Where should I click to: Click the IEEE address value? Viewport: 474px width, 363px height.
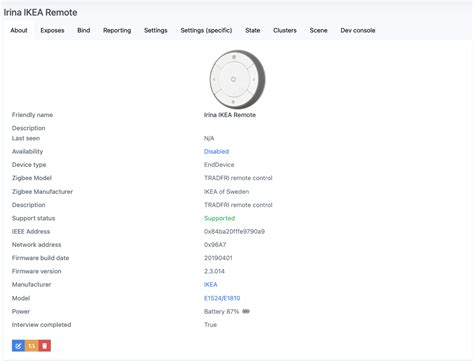click(234, 231)
